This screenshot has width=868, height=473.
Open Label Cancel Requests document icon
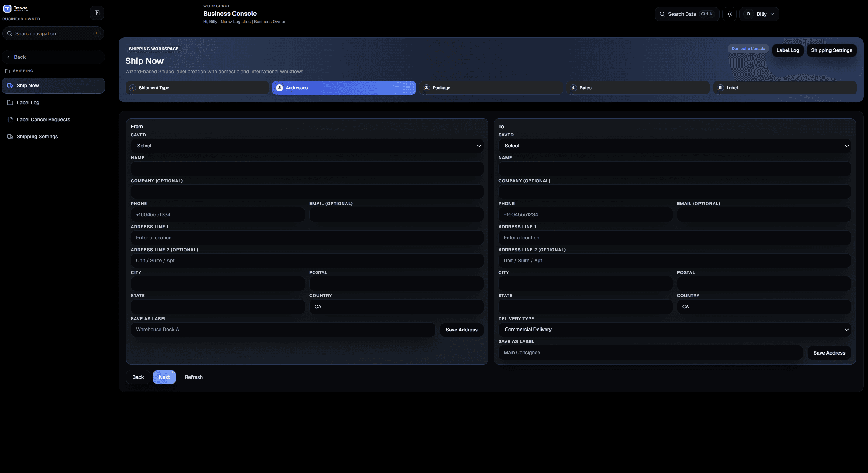[x=10, y=120]
